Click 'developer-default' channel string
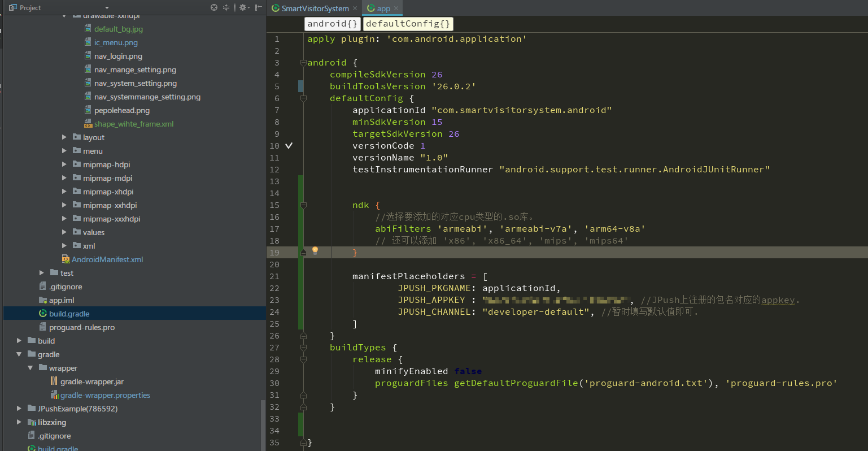The height and width of the screenshot is (451, 868). 535,312
